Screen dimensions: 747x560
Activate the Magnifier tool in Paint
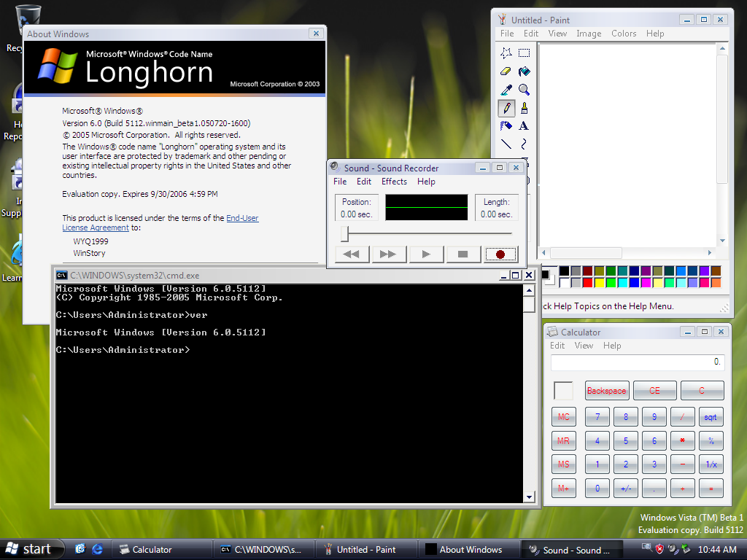524,90
